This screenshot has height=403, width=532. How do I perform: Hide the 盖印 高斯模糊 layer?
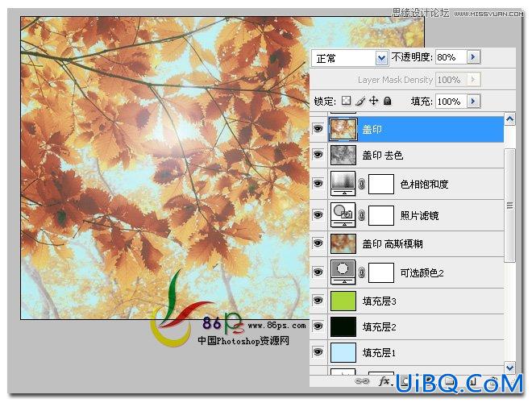(x=318, y=243)
